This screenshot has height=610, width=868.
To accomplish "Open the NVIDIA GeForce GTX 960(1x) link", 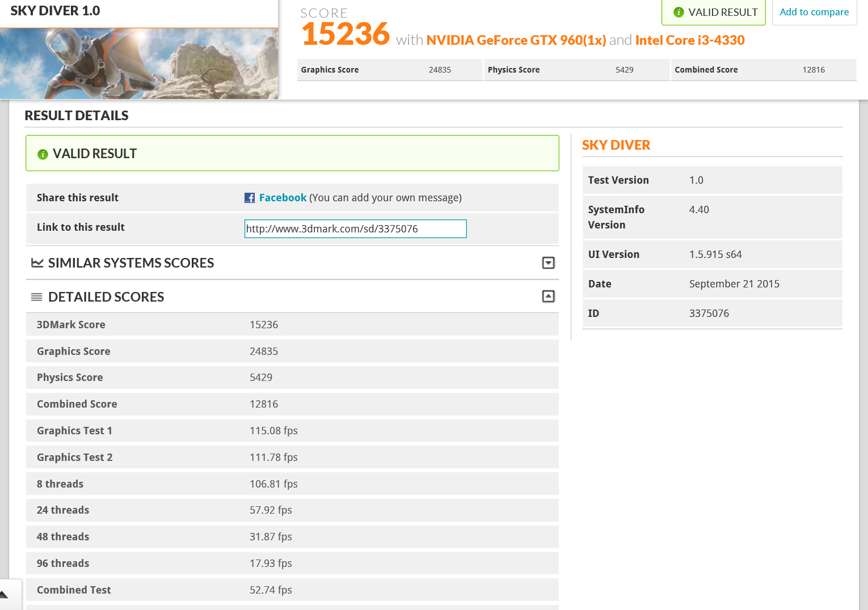I will (x=516, y=40).
